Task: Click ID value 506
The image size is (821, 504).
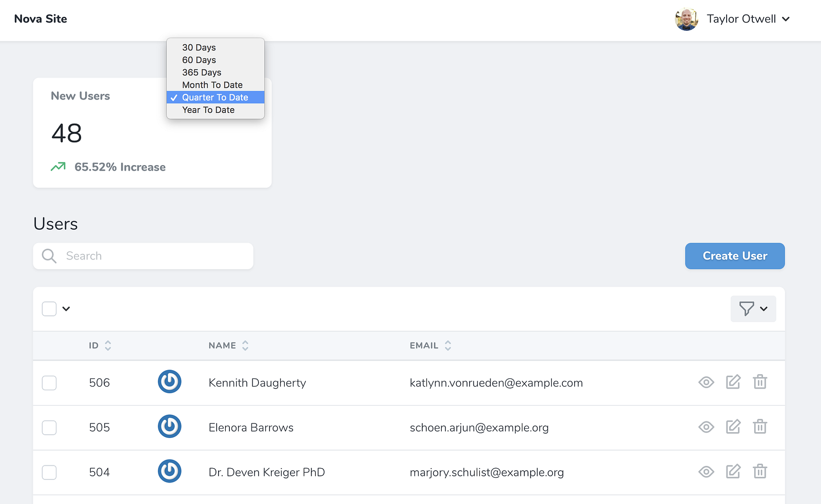Action: [x=100, y=383]
